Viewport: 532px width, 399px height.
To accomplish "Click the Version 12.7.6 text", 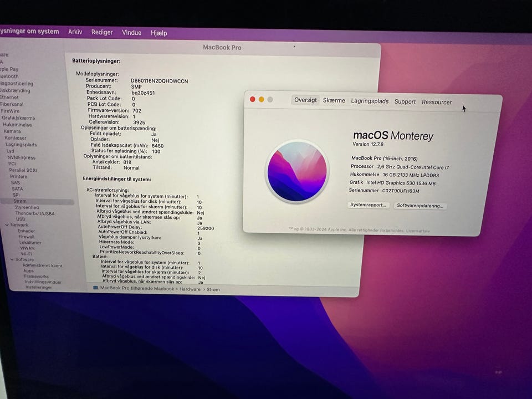I will pyautogui.click(x=368, y=144).
